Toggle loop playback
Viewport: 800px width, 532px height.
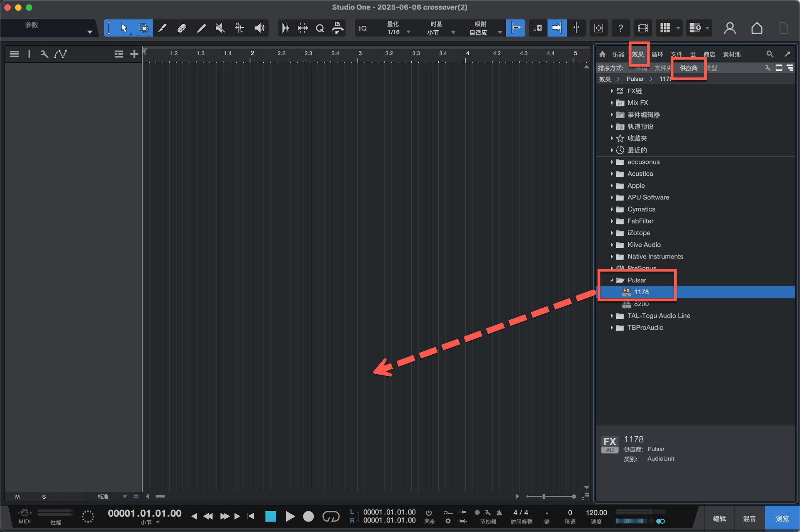[x=331, y=517]
